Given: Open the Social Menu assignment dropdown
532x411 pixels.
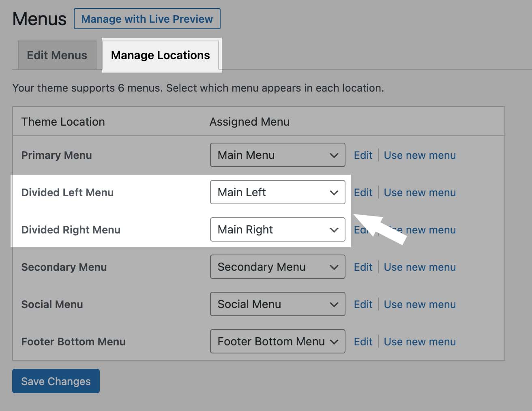Looking at the screenshot, I should pyautogui.click(x=277, y=304).
